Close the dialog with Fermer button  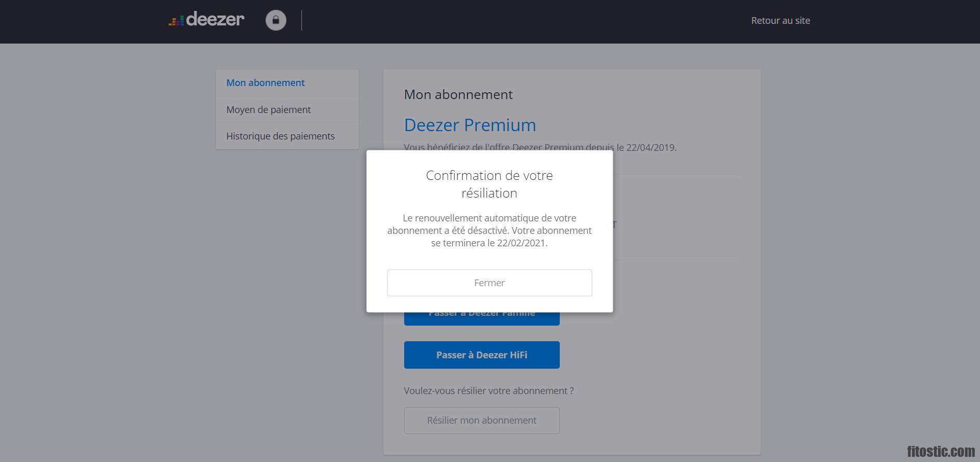(x=489, y=283)
